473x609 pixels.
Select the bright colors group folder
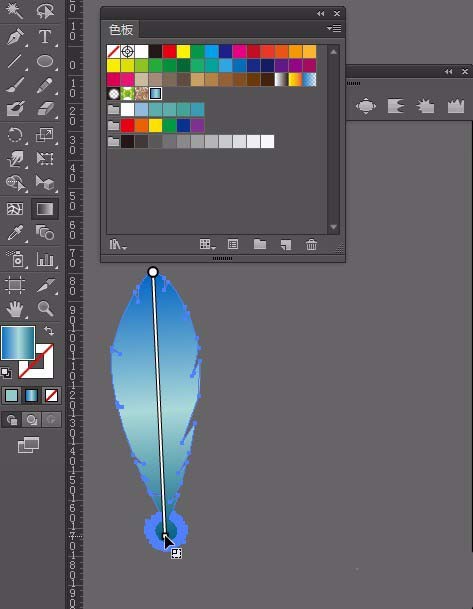coord(113,125)
